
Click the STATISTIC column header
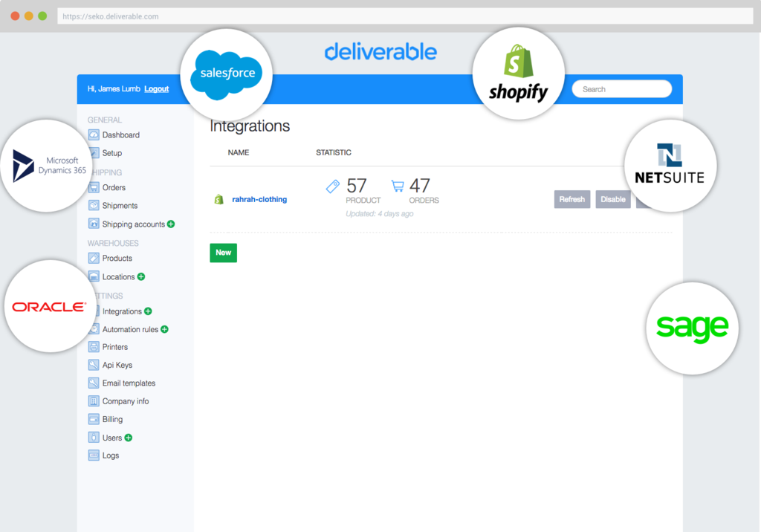pos(334,152)
